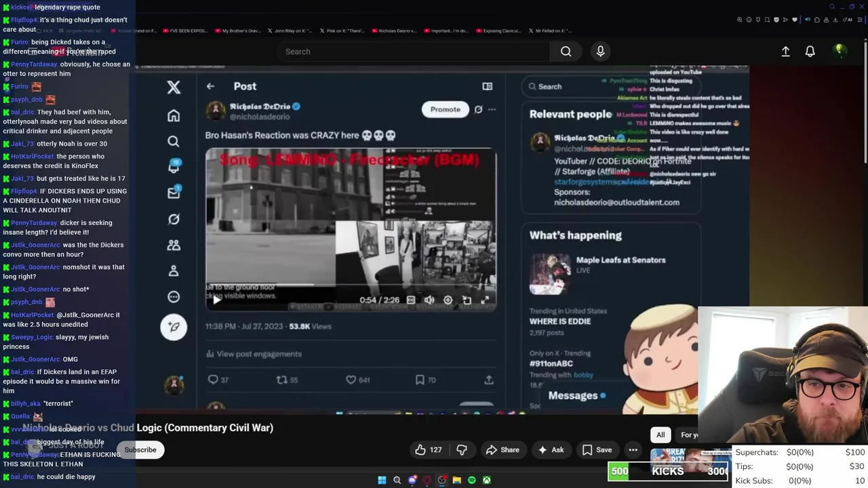Mute the tweet video's sound

429,300
